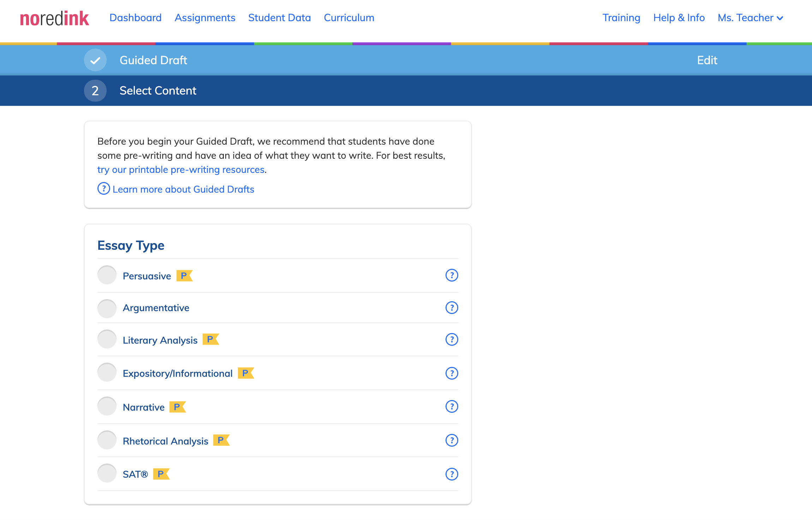Expand the Ms. Teacher account dropdown
Image resolution: width=812 pixels, height=520 pixels.
click(751, 18)
